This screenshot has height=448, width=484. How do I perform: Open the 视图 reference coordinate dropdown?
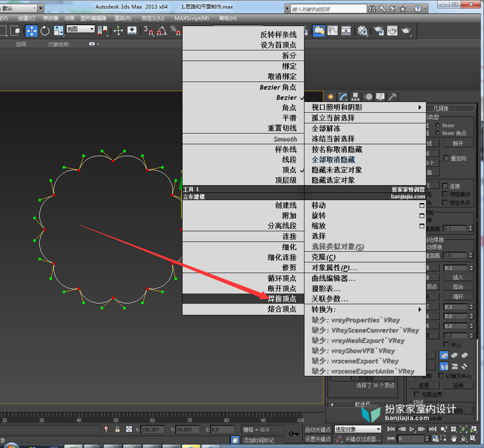coord(80,29)
